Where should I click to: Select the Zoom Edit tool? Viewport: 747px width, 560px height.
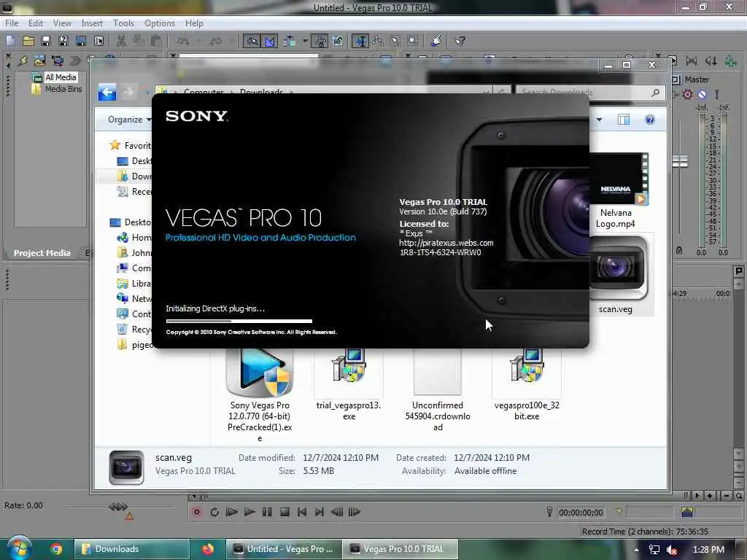tap(413, 41)
